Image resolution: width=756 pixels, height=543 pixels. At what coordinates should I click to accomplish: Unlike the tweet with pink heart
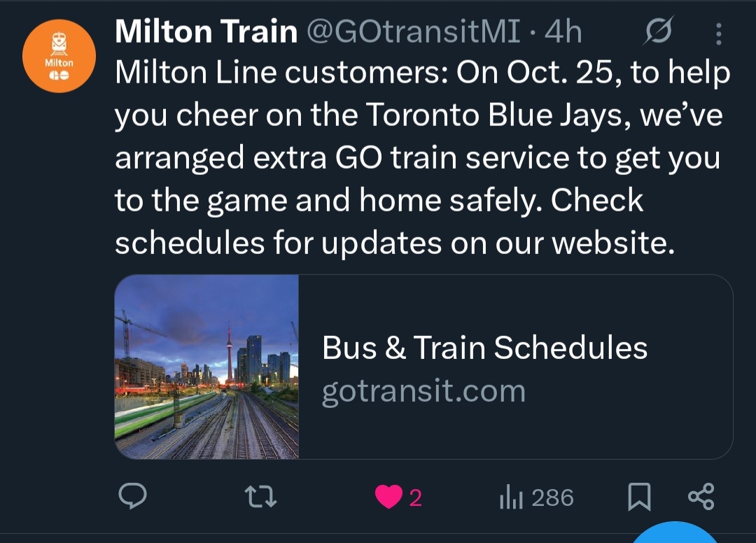[x=386, y=497]
